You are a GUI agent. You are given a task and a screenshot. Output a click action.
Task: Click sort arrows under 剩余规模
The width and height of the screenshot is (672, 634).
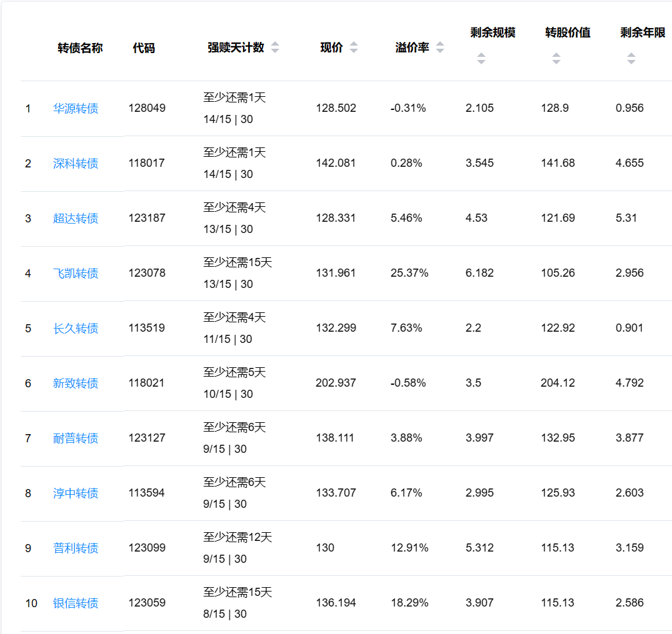[x=481, y=59]
